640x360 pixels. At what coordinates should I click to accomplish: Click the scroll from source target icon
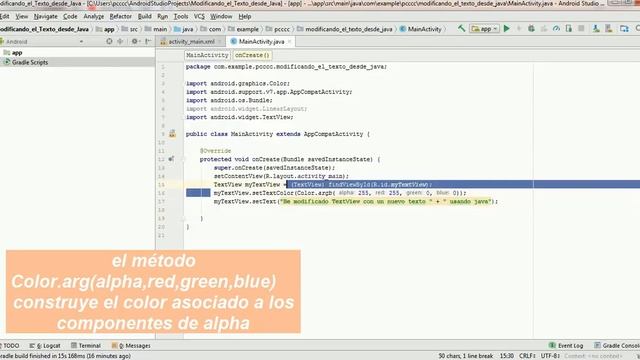point(109,41)
